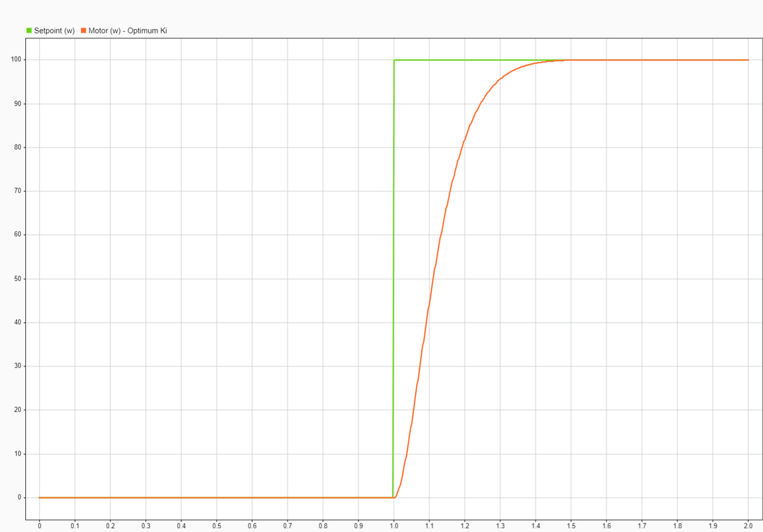The image size is (763, 532).
Task: Click the green setpoint step's vertical rising edge
Action: click(394, 278)
